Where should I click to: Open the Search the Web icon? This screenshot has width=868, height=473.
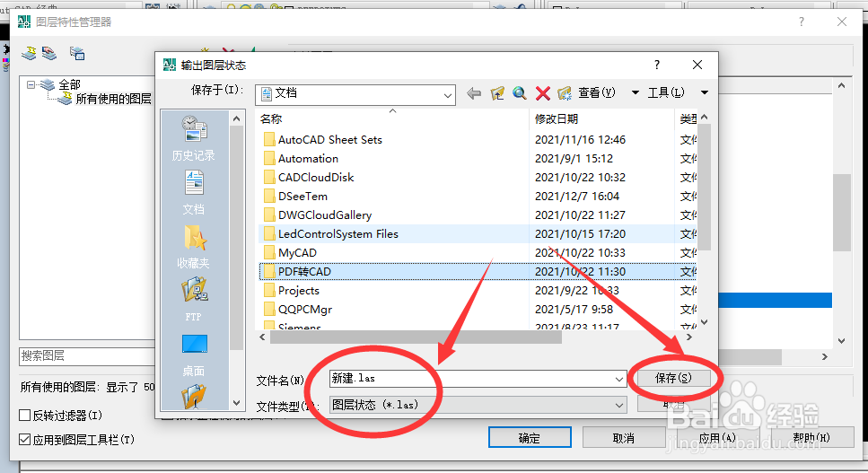(x=519, y=93)
